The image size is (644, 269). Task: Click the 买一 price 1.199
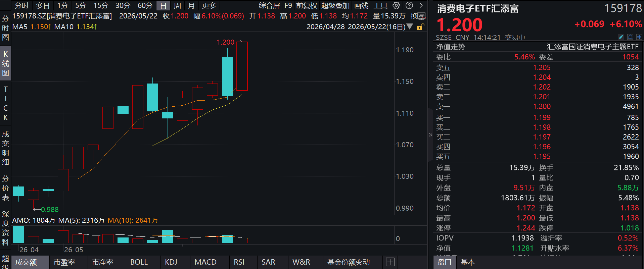tap(542, 117)
